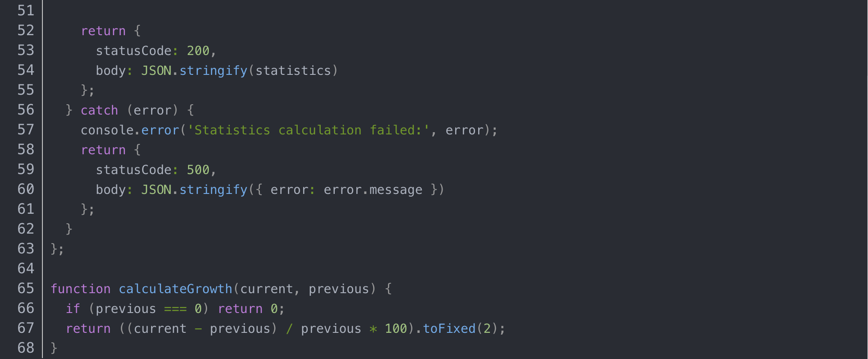The image size is (868, 359).
Task: Click error.message on line 60
Action: tap(373, 189)
